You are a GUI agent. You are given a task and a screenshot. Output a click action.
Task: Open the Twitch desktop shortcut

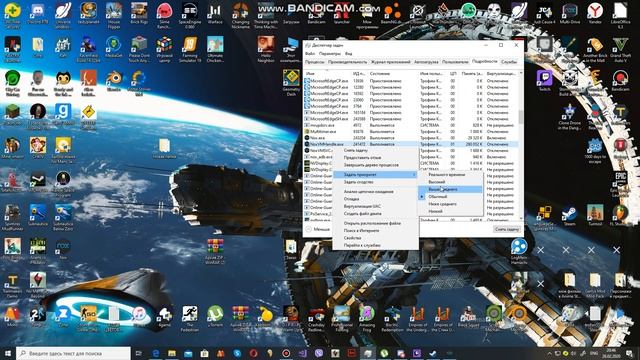tap(544, 80)
